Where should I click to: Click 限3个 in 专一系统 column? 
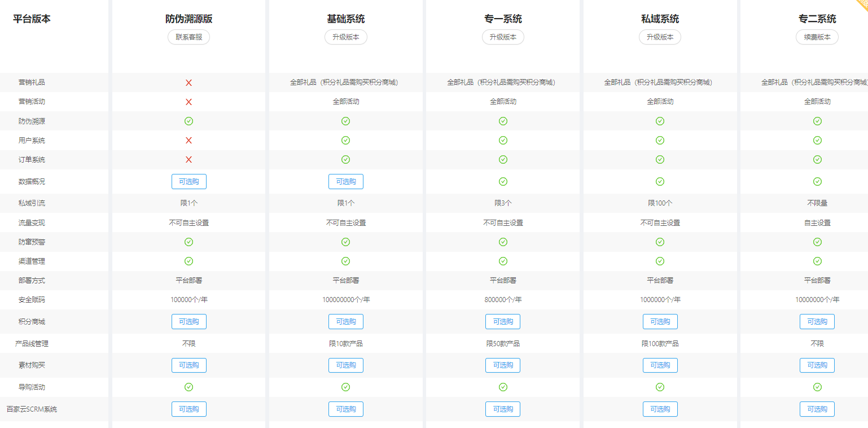point(503,203)
